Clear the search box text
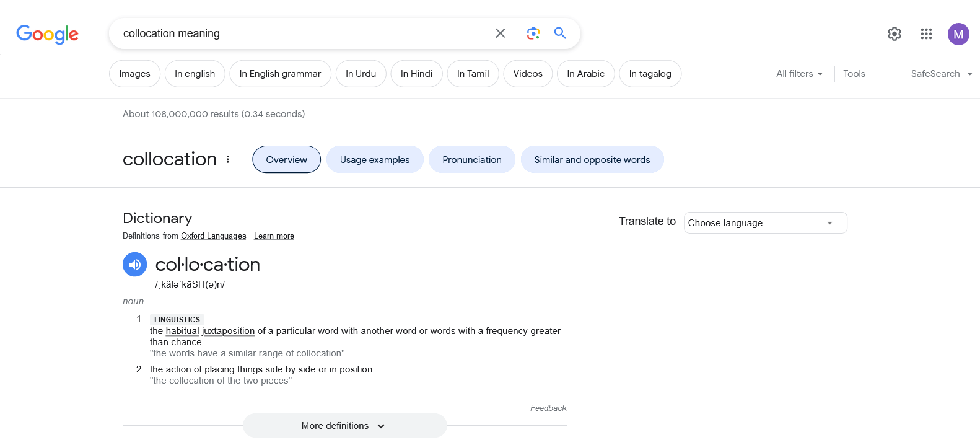 pyautogui.click(x=501, y=33)
